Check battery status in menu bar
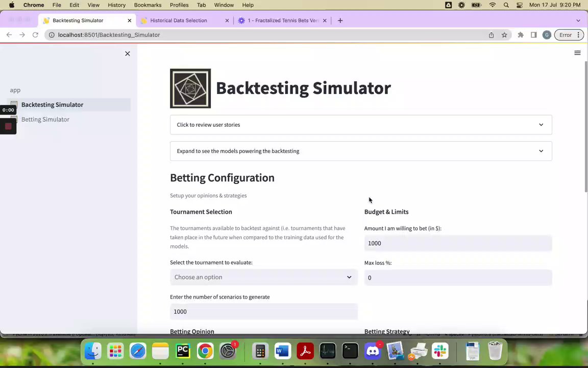The width and height of the screenshot is (588, 368). (476, 5)
